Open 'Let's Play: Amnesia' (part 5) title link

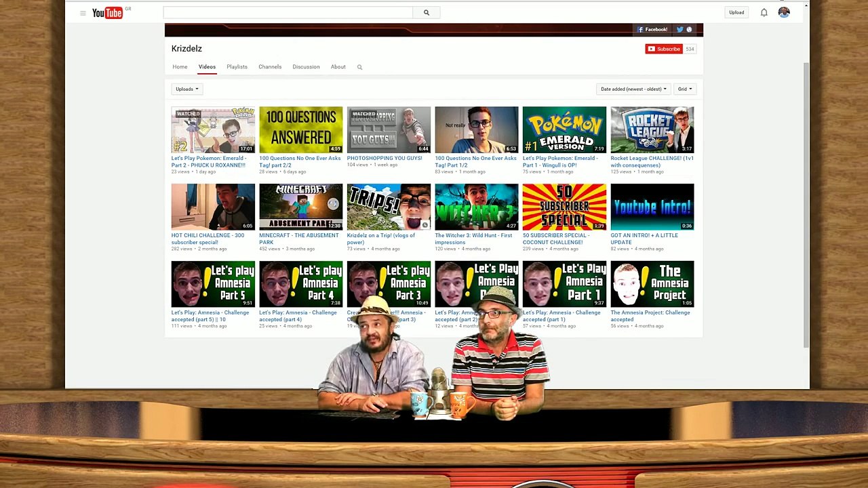210,317
